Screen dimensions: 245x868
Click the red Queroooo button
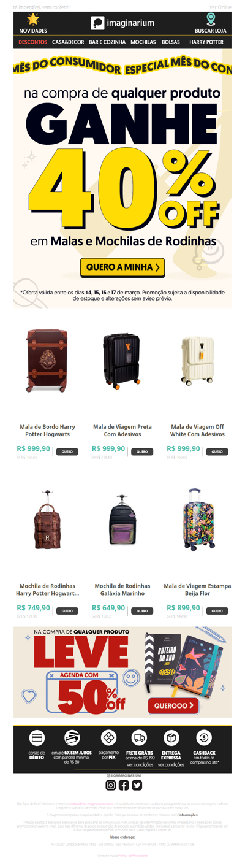[173, 706]
